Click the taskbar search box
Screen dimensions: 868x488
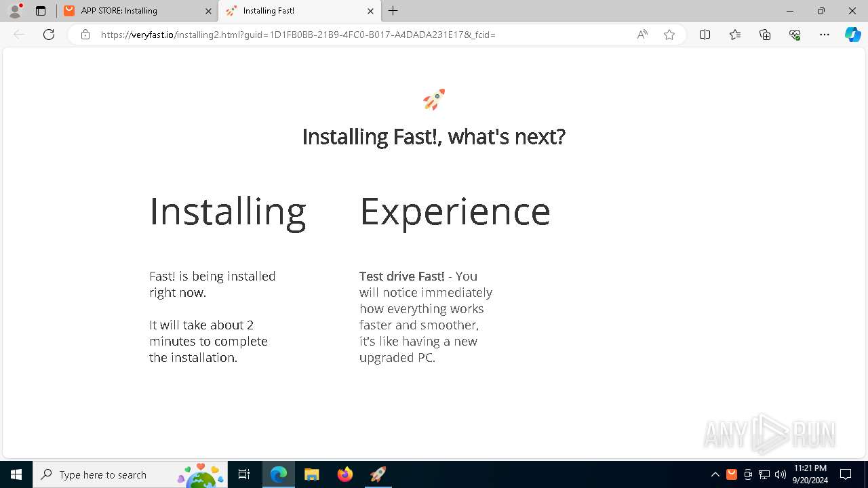[130, 474]
